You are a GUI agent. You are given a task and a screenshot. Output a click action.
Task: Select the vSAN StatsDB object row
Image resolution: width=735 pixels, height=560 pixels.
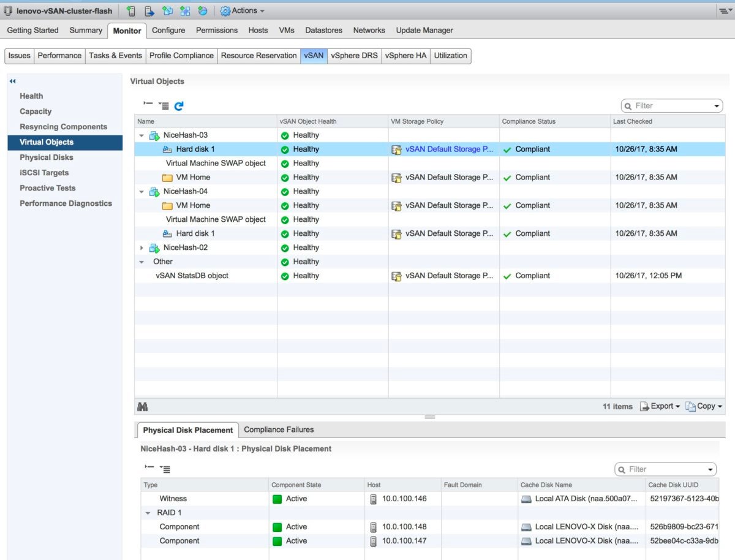click(x=430, y=276)
